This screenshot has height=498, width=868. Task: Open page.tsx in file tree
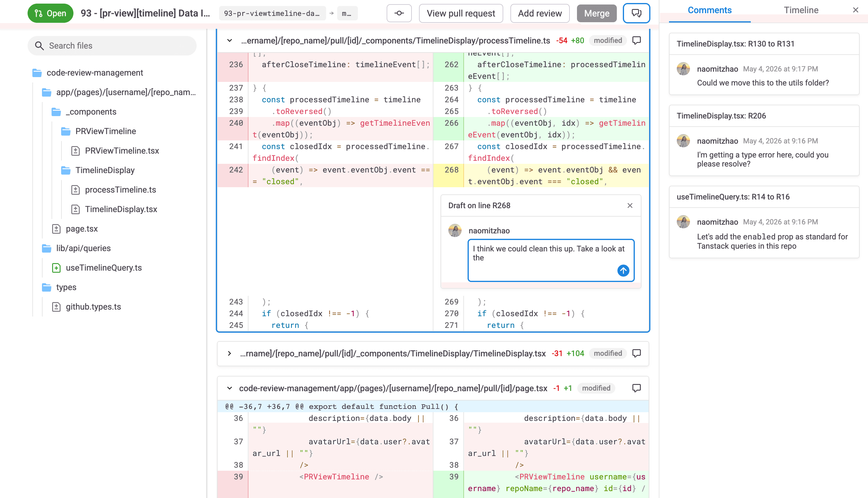(75, 229)
